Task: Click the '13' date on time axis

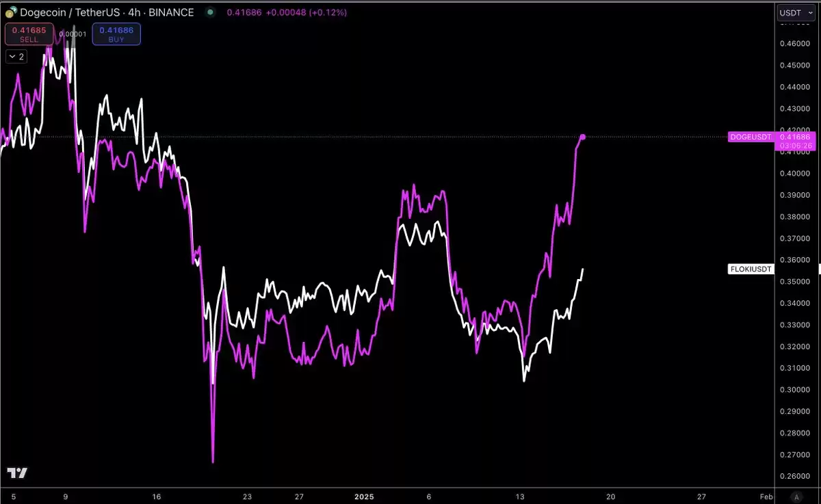Action: click(x=520, y=496)
